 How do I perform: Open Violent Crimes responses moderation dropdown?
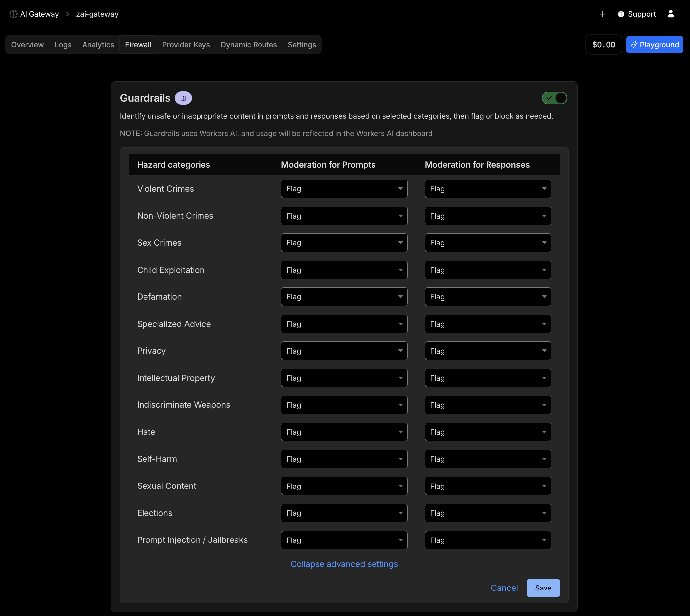(488, 189)
